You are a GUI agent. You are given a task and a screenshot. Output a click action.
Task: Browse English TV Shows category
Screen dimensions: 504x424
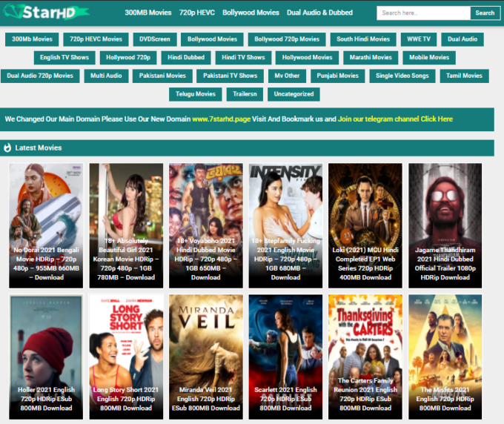coord(64,58)
